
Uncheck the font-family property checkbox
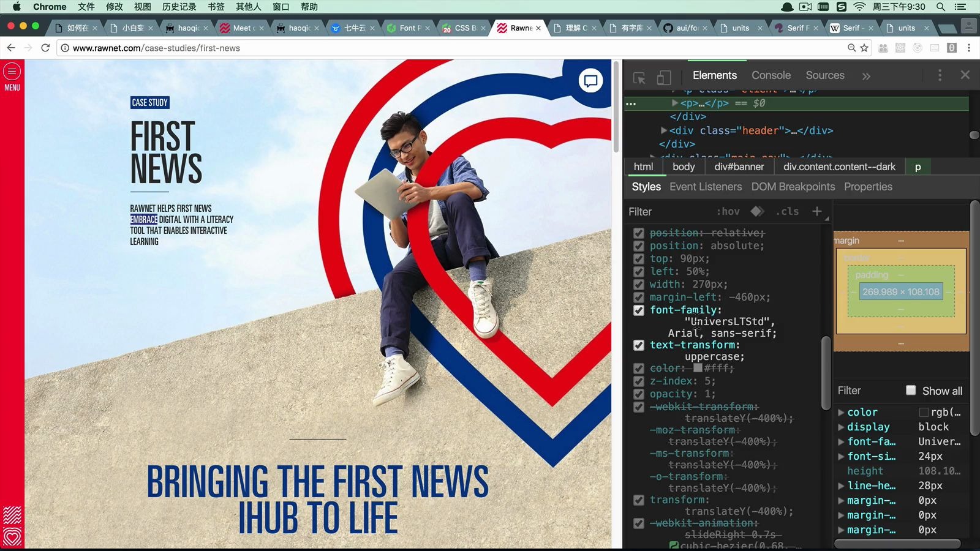639,310
